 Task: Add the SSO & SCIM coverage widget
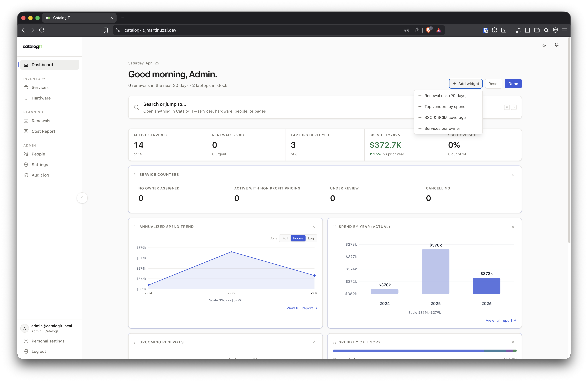(448, 117)
